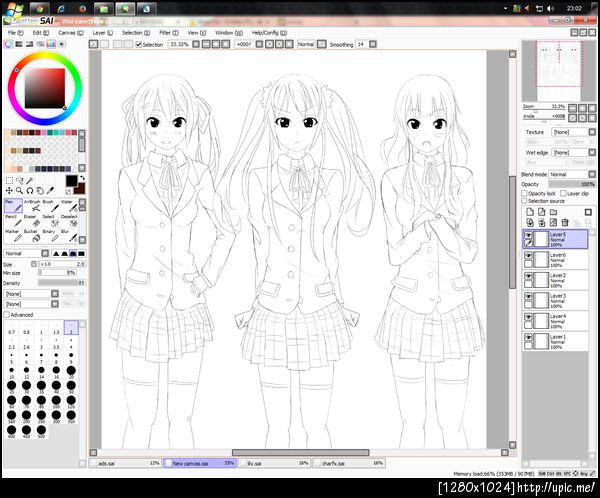Enable the Advanced brush settings checkbox

(x=7, y=315)
